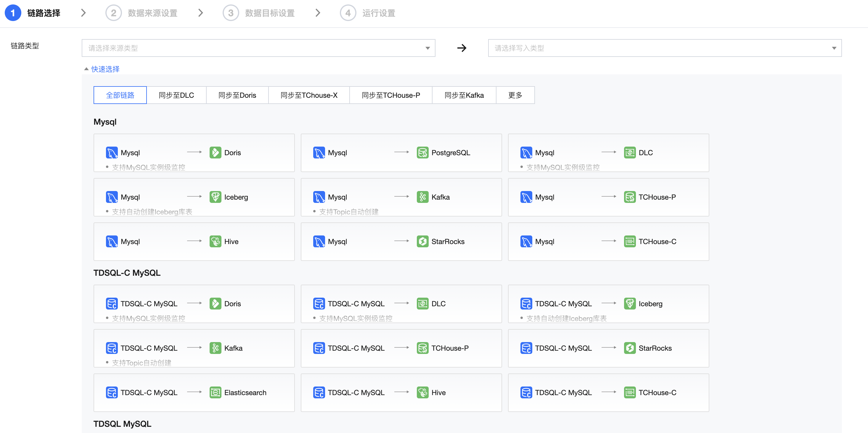Choose TDSQL-C MySQL to StarRocks card

(608, 348)
